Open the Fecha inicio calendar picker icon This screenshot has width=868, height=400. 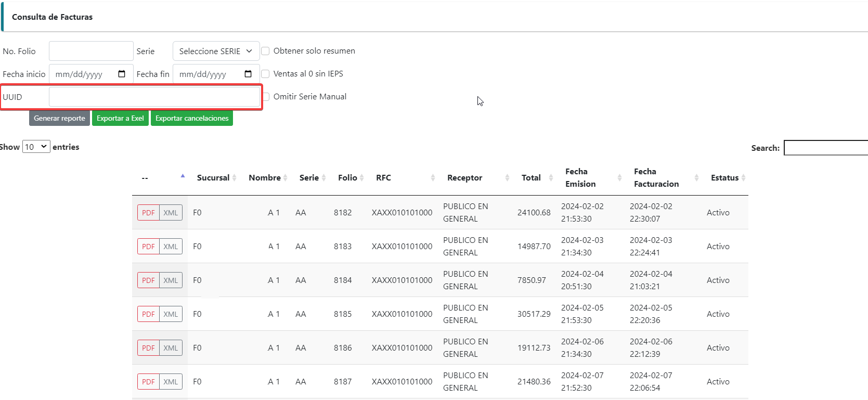(x=122, y=74)
